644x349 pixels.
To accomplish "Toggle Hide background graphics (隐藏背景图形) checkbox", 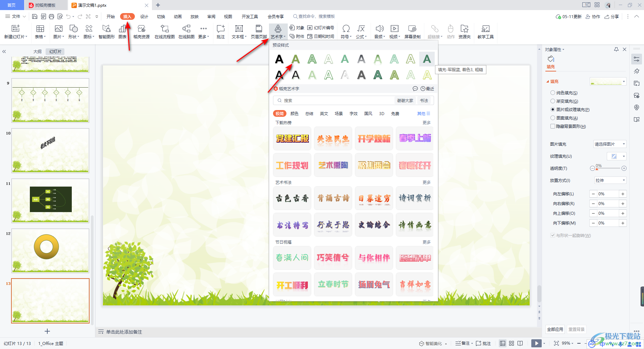I will coord(553,126).
